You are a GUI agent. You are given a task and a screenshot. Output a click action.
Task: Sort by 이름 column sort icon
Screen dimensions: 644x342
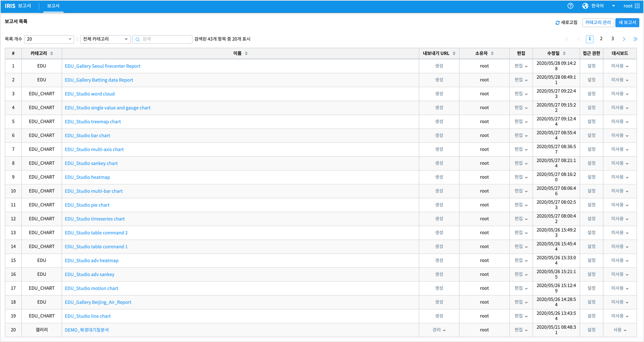246,53
